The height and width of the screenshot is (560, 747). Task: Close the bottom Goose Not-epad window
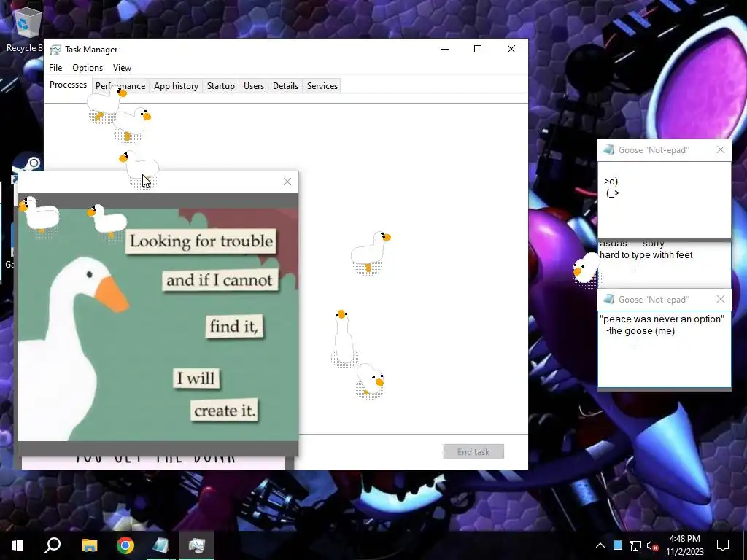pyautogui.click(x=721, y=299)
